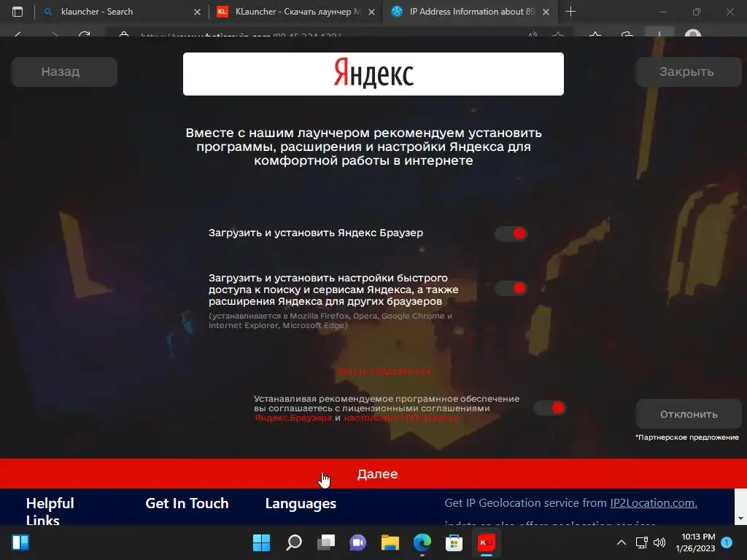Open Microsoft Edge from taskbar
Viewport: 747px width, 560px height.
(x=422, y=542)
